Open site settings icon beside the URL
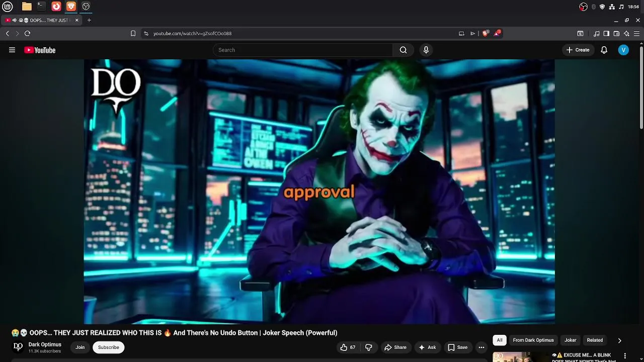Viewport: 644px width, 362px height. click(146, 34)
